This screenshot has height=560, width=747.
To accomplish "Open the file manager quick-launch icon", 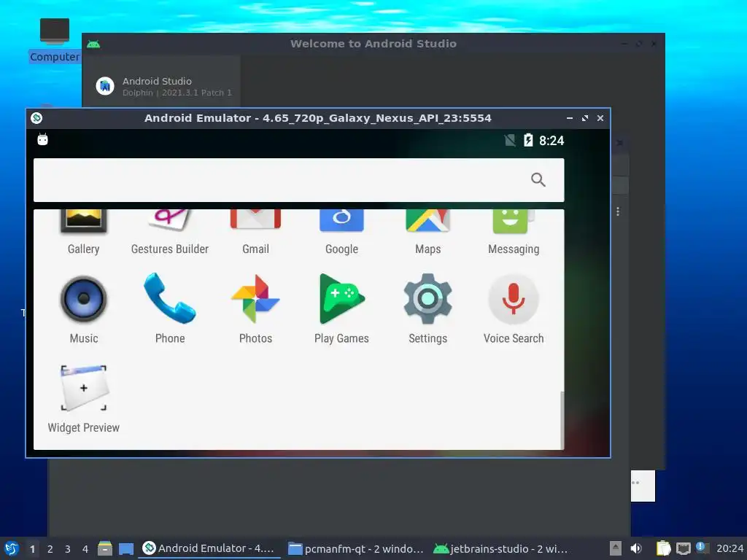I will (105, 548).
